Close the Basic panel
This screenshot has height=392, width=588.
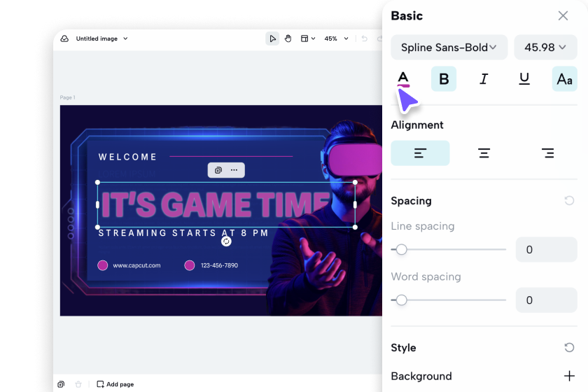click(x=563, y=16)
